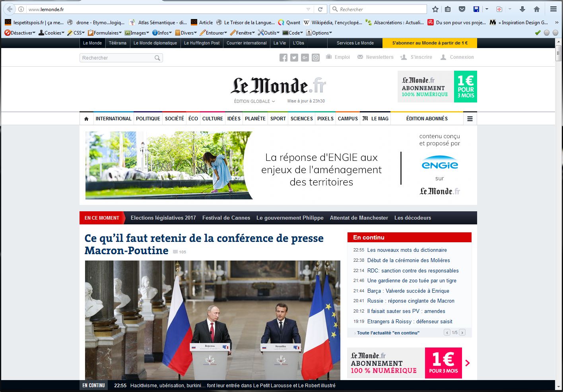Click the browser Rechercher search box
The height and width of the screenshot is (392, 563).
tap(379, 9)
